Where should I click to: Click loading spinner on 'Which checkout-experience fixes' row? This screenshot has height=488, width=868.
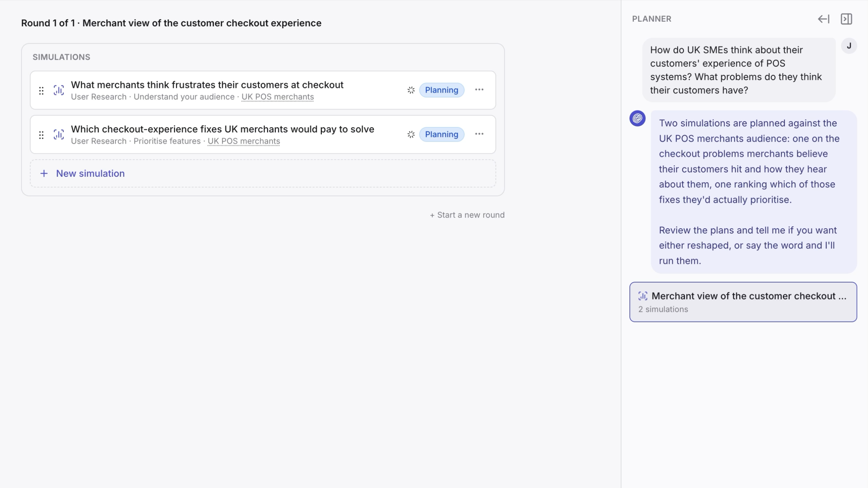coord(411,134)
